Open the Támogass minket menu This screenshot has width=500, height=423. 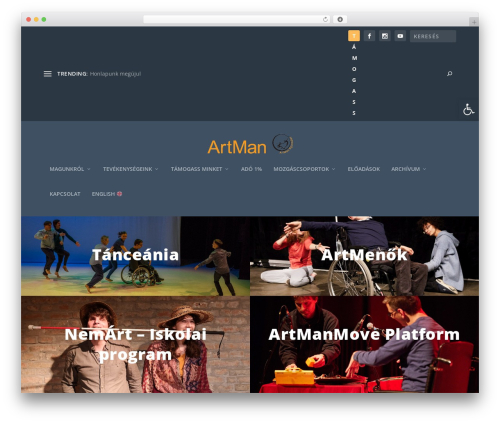tap(196, 169)
